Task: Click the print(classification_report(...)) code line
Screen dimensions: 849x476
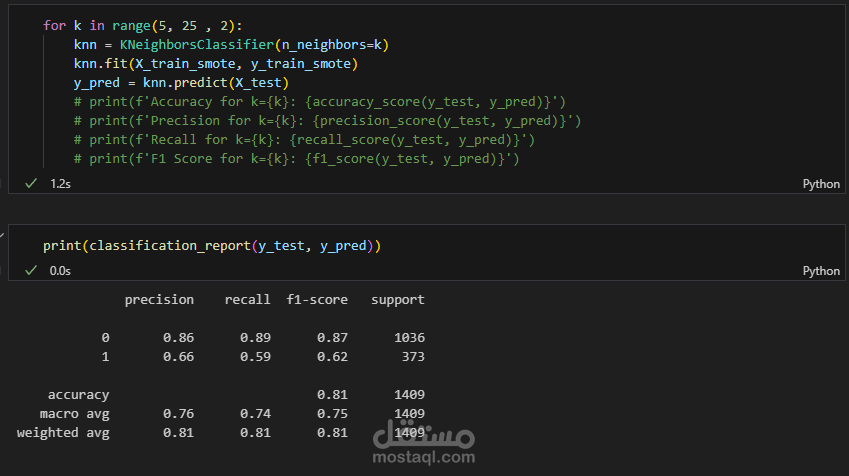Action: (x=212, y=245)
